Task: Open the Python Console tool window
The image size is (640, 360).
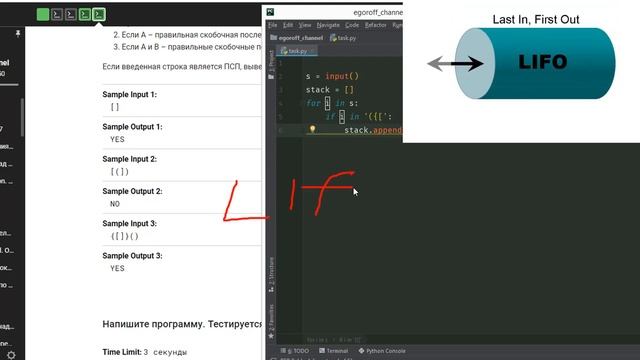Action: pyautogui.click(x=382, y=351)
